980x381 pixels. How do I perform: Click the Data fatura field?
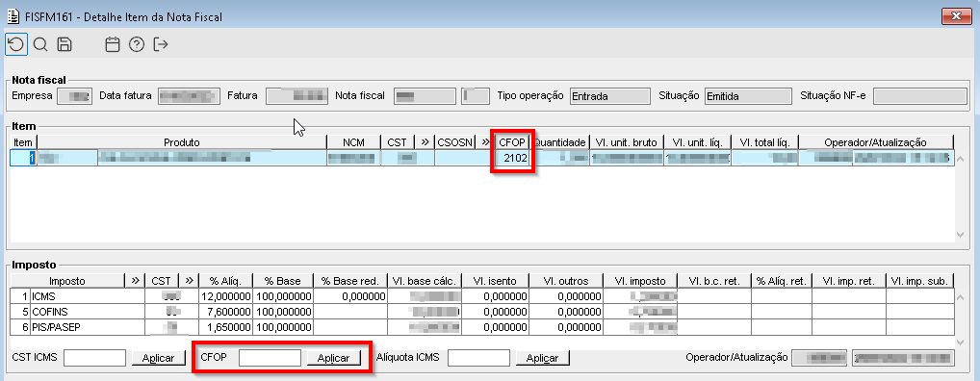pyautogui.click(x=190, y=96)
